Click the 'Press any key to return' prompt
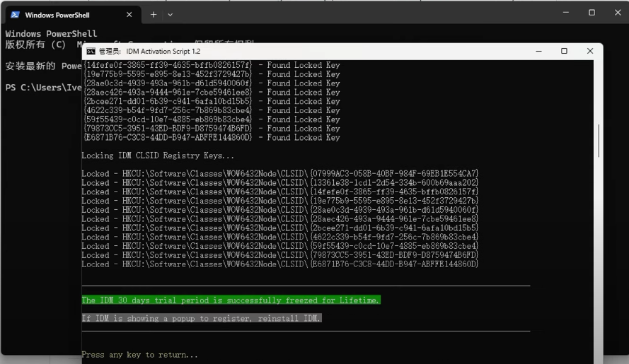 pos(140,355)
